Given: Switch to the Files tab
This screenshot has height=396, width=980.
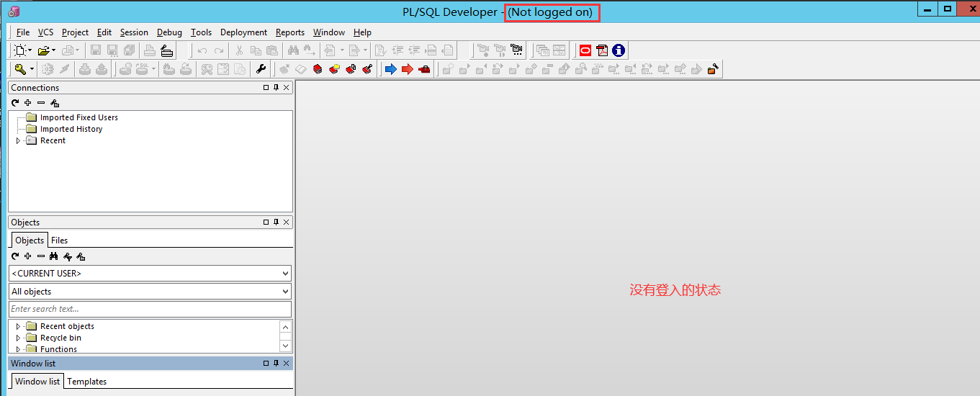Looking at the screenshot, I should click(x=59, y=240).
